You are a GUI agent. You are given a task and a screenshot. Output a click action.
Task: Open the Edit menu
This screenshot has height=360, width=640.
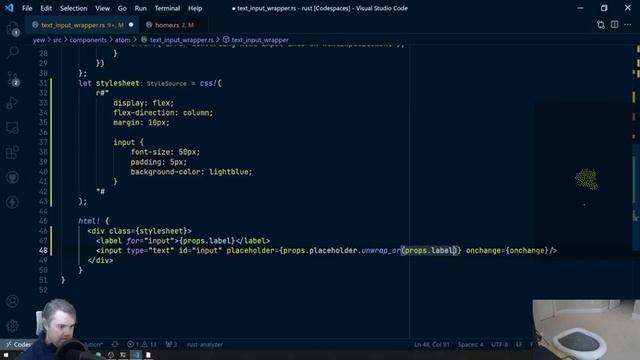point(46,8)
